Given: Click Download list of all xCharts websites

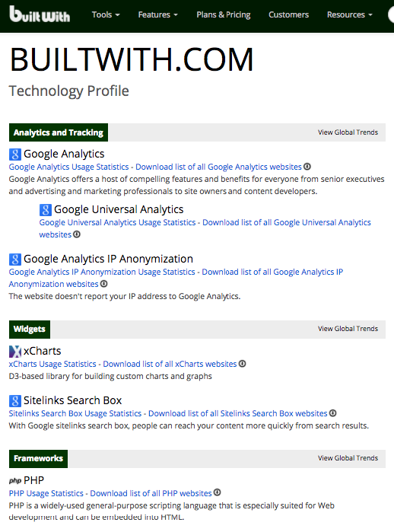Looking at the screenshot, I should pos(170,364).
